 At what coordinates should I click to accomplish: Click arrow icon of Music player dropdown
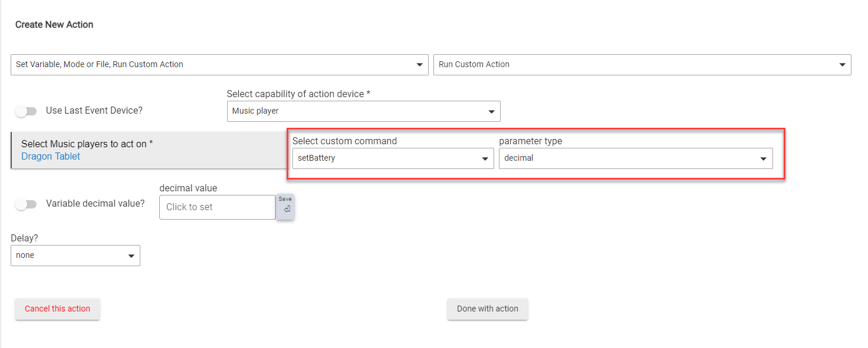pos(491,111)
